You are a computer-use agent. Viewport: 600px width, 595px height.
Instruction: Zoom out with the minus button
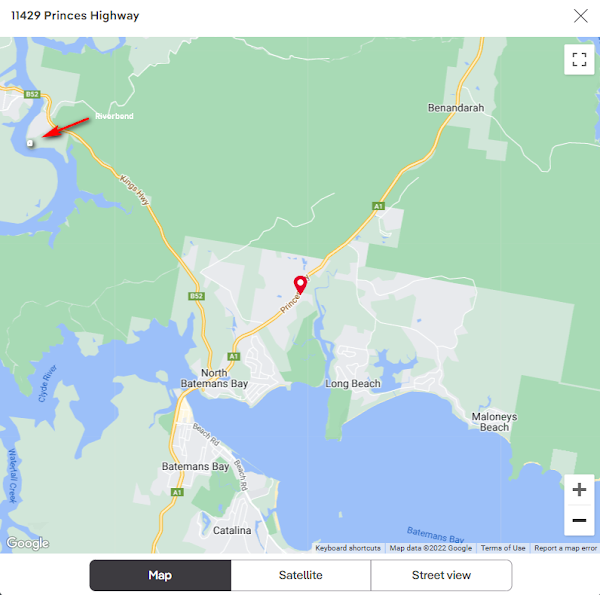(579, 520)
